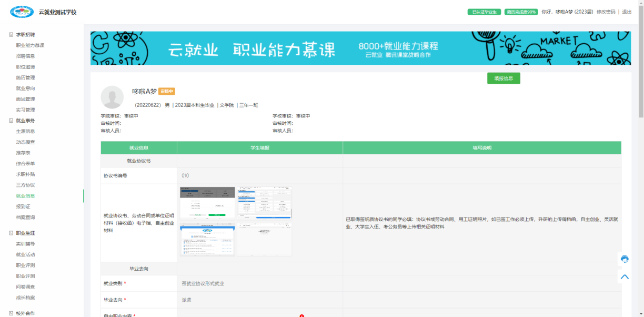
Task: Collapse the 职业生涯 sidebar section
Action: pyautogui.click(x=11, y=233)
